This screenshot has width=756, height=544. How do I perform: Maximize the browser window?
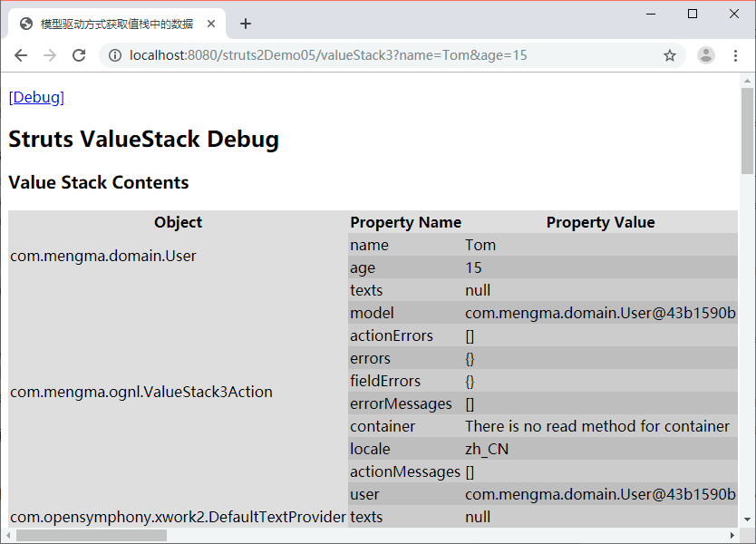(x=693, y=14)
